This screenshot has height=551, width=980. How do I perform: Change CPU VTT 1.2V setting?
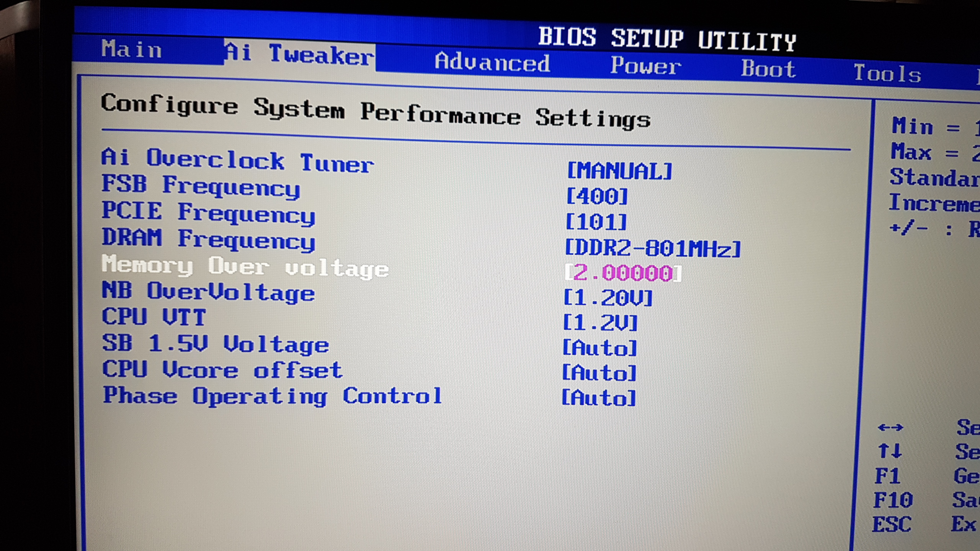[x=600, y=323]
